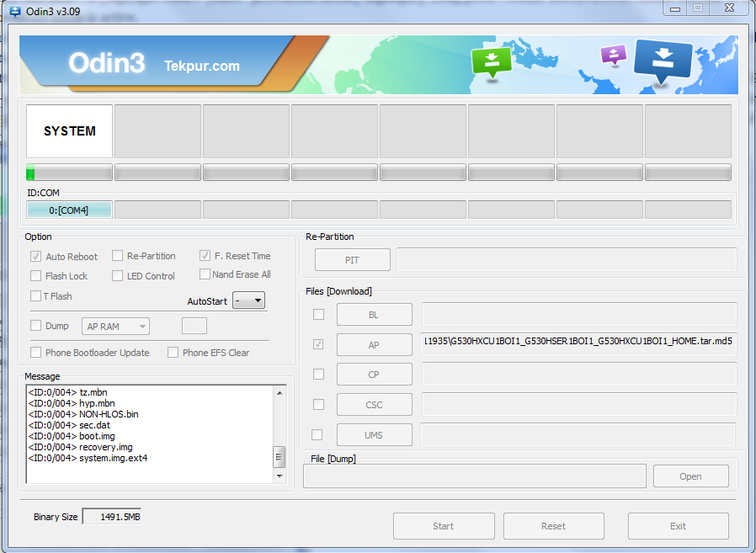Click the green download marker on the banner
This screenshot has width=756, height=553.
pos(492,62)
